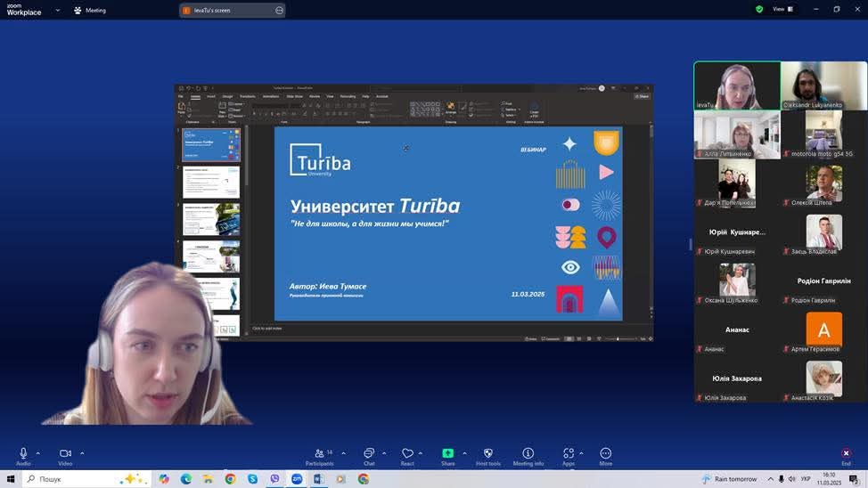Open the More options menu
The image size is (868, 488).
(x=606, y=456)
